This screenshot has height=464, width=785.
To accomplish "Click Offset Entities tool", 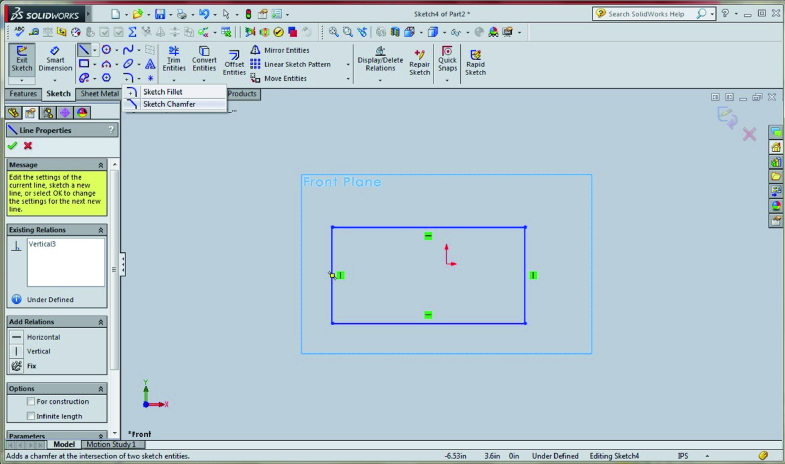I will coord(234,63).
